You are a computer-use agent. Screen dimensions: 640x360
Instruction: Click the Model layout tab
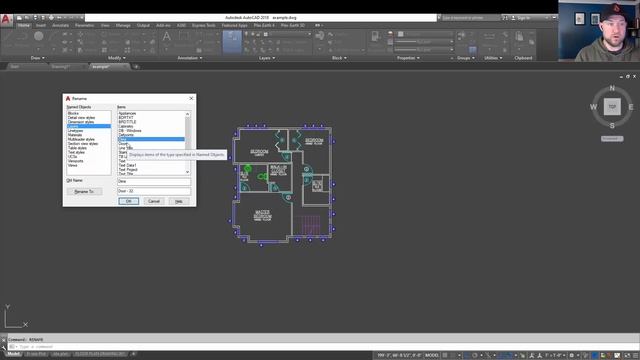(13, 354)
